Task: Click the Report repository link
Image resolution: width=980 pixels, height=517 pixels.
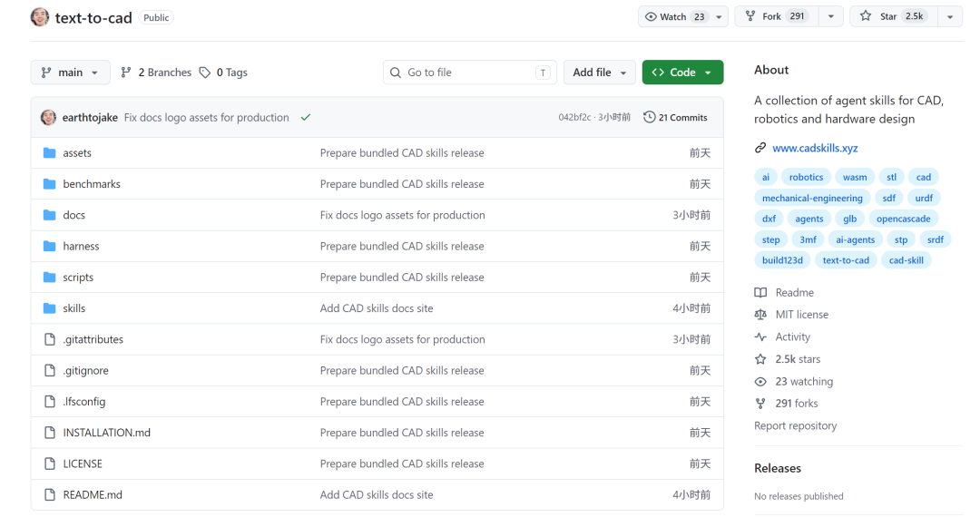Action: tap(795, 425)
